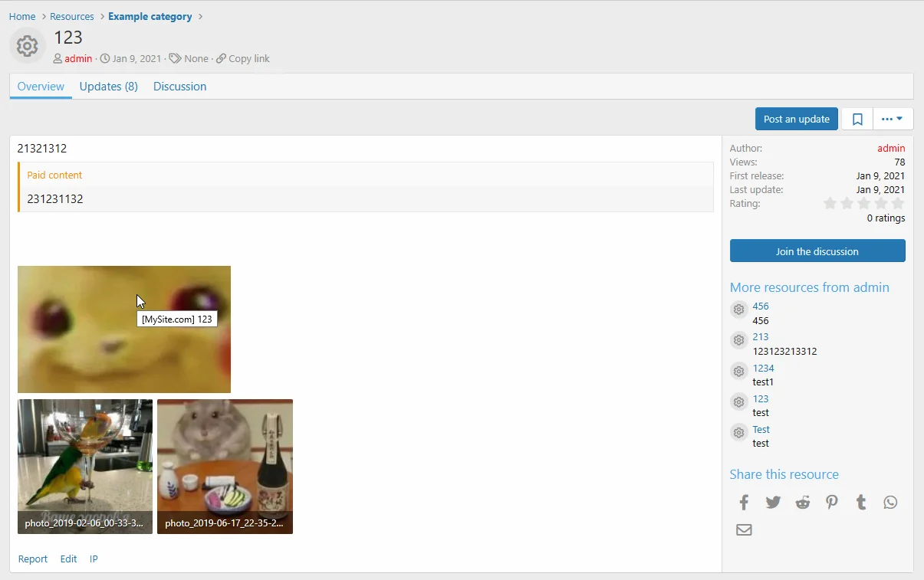Open the hamster photo thumbnail
Image resolution: width=924 pixels, height=580 pixels.
(225, 466)
